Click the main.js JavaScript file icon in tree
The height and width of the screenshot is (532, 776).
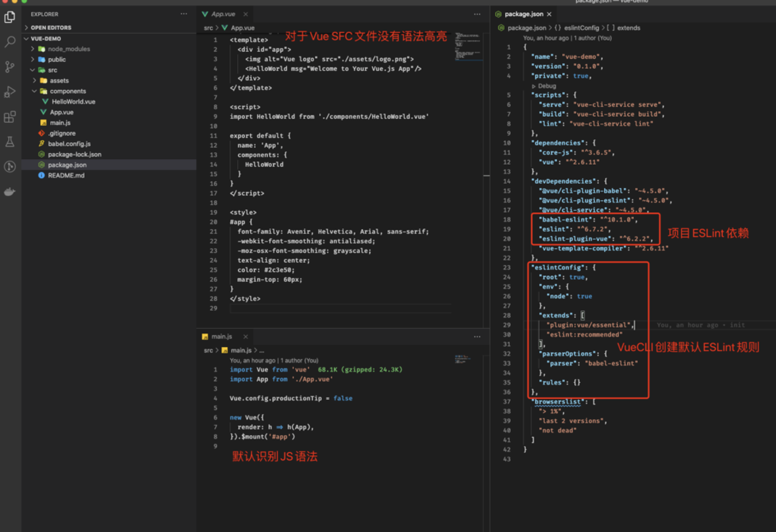pyautogui.click(x=44, y=122)
